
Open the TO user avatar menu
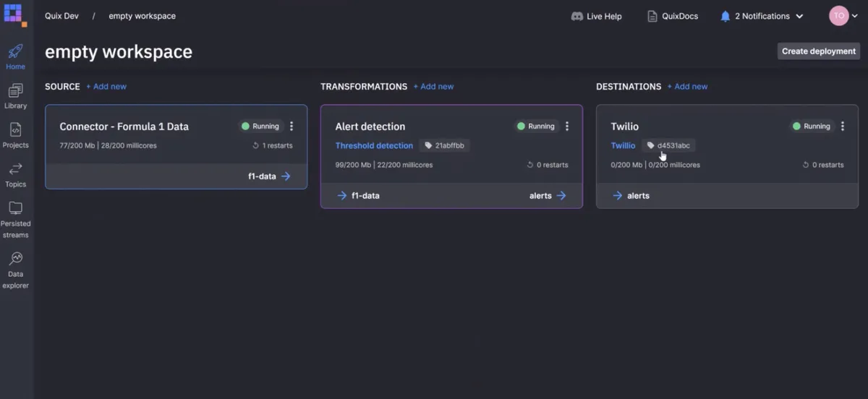[838, 16]
